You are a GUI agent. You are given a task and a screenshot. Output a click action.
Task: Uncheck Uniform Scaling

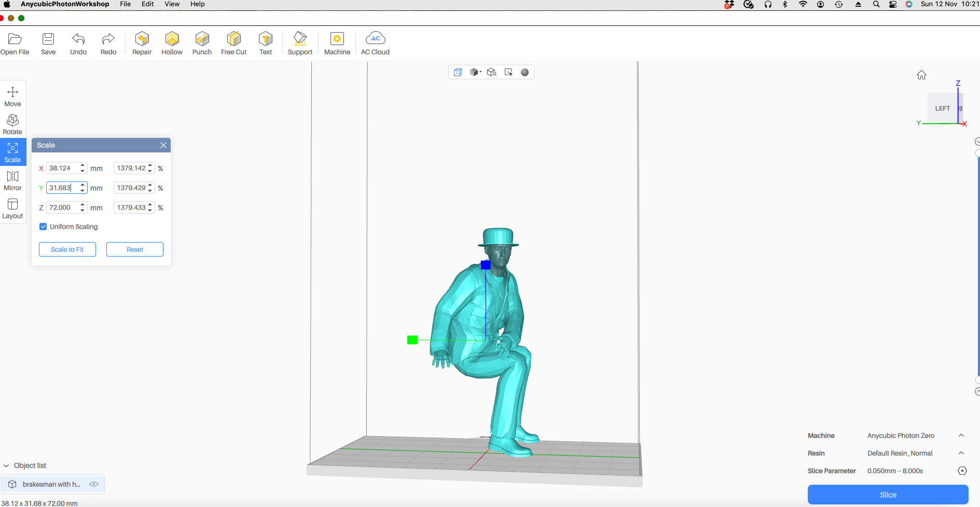click(x=43, y=227)
